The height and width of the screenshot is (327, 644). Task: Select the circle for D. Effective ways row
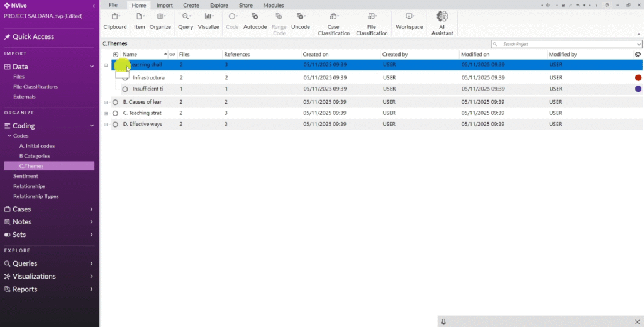click(x=115, y=125)
